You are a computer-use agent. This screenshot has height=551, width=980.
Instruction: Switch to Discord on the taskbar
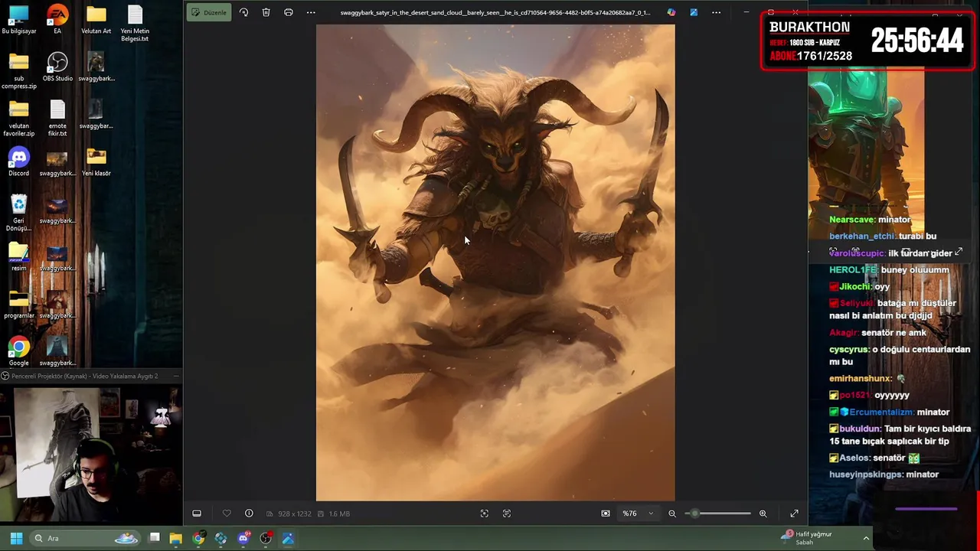pos(243,538)
